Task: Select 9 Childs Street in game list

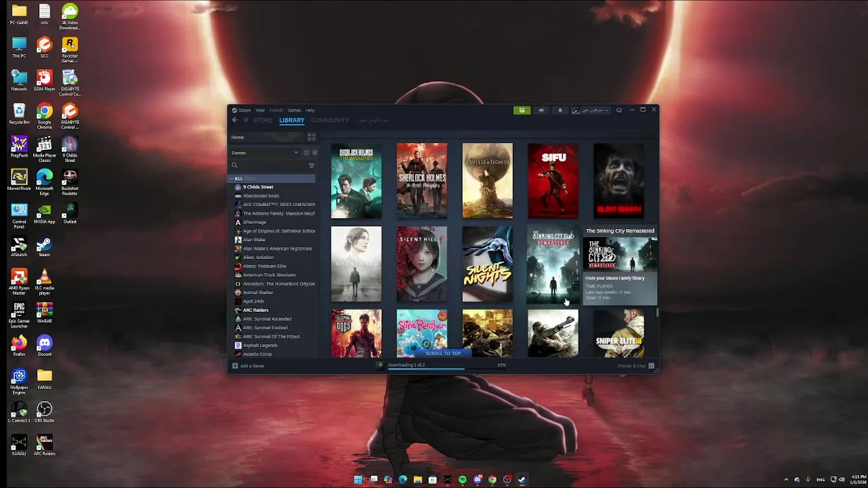Action: click(x=258, y=187)
